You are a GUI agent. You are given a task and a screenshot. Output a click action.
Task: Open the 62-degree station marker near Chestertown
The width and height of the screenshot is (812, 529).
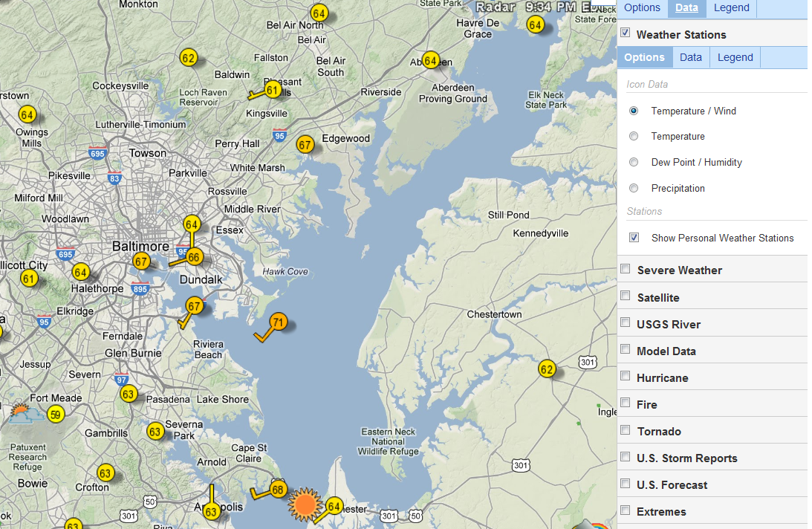coord(547,369)
